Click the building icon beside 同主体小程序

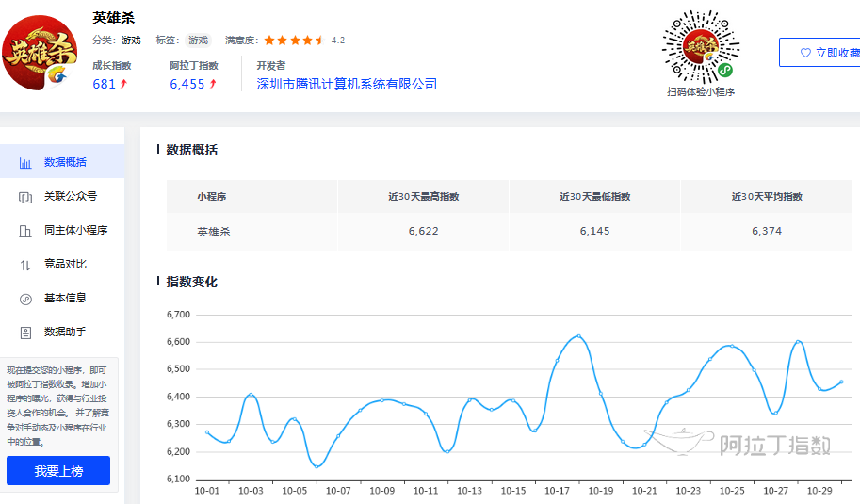point(25,231)
